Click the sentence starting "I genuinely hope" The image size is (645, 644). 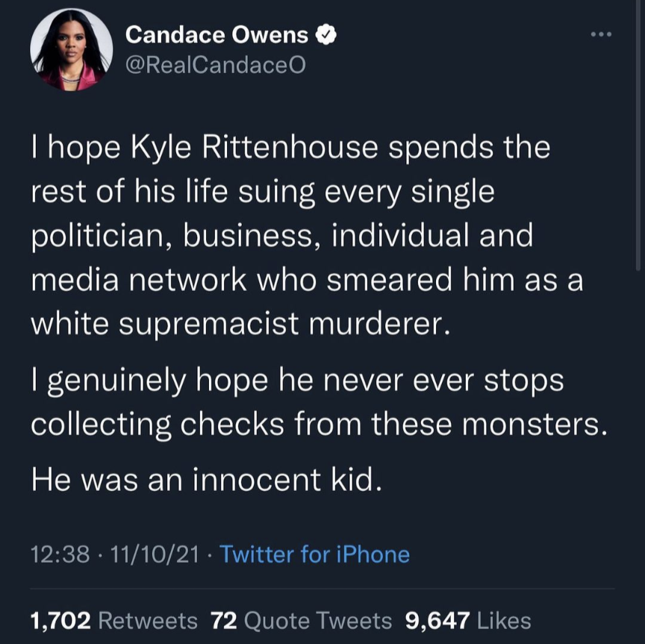(x=296, y=381)
